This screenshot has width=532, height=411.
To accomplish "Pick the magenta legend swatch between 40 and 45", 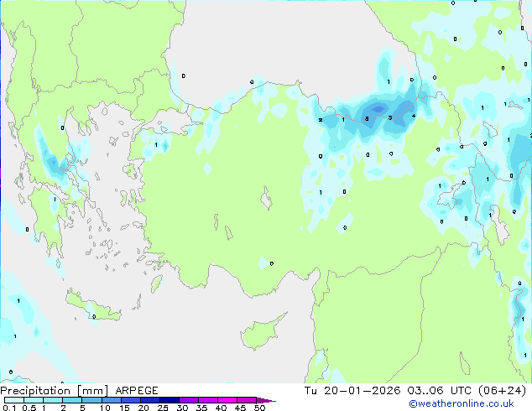I will click(x=227, y=400).
